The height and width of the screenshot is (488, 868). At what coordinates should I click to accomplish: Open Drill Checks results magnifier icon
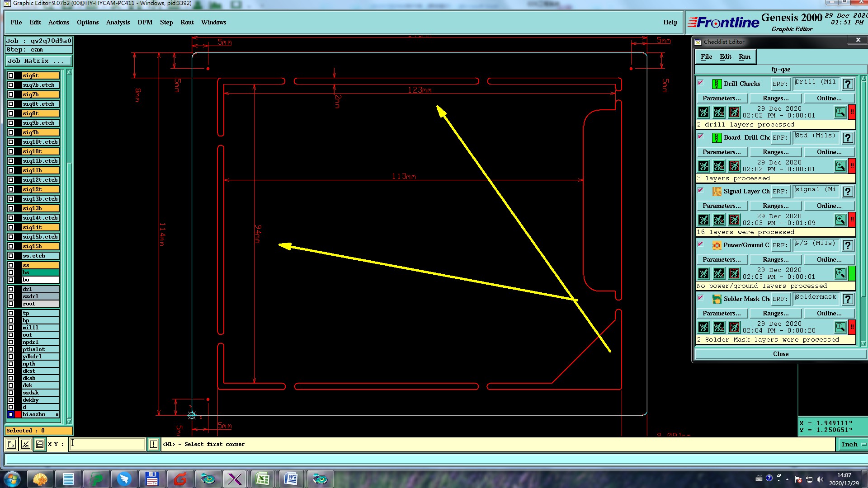coord(840,112)
